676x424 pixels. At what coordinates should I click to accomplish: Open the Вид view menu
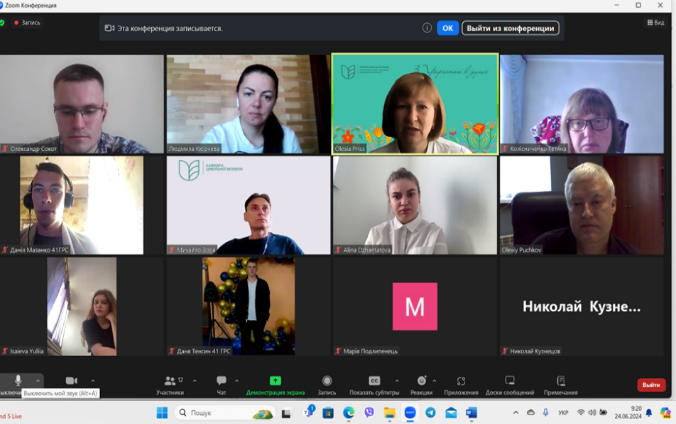click(655, 22)
